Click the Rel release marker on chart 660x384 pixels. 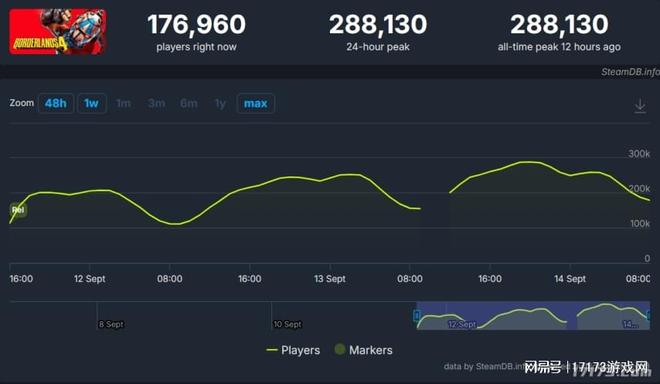18,210
